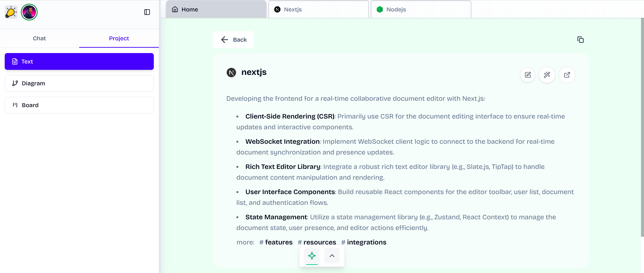644x273 pixels.
Task: Open the Home tab
Action: point(216,9)
